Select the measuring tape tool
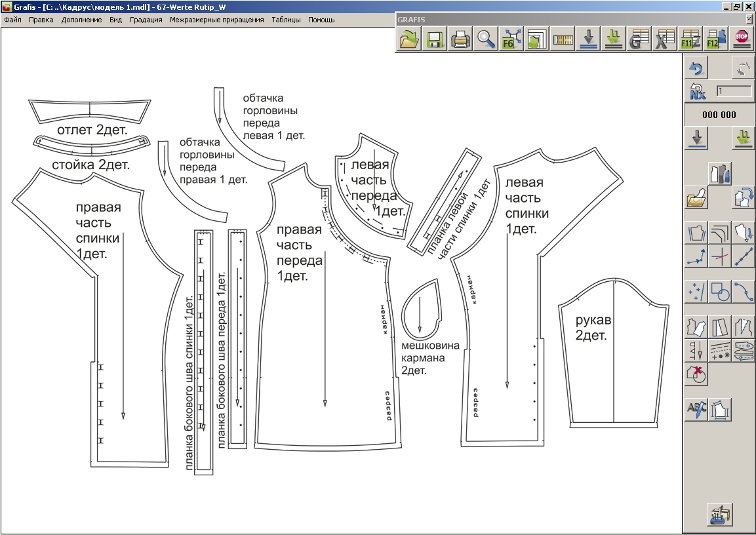 (x=562, y=39)
